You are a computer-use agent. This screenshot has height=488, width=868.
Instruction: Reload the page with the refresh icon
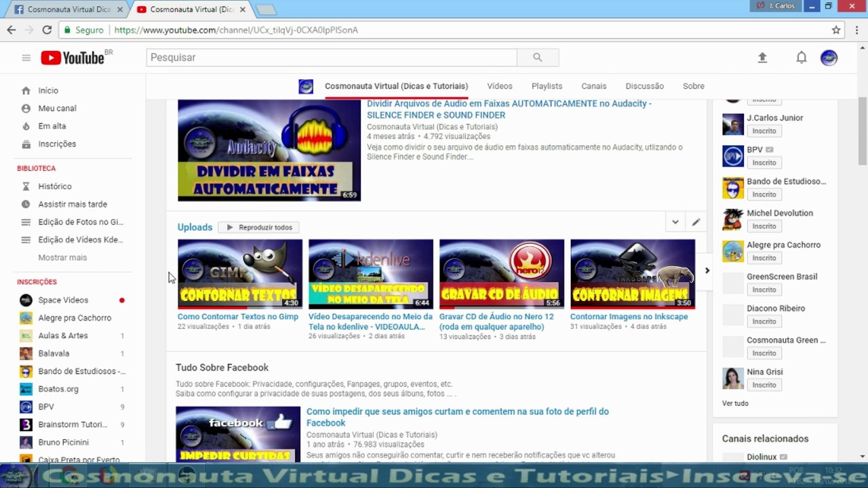(x=47, y=30)
